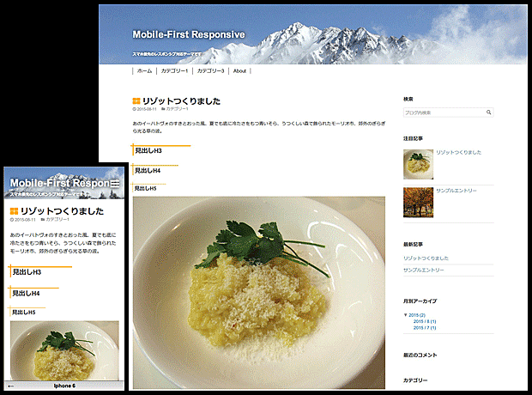
Task: Open the hamburger menu in mobile preview
Action: tap(115, 184)
